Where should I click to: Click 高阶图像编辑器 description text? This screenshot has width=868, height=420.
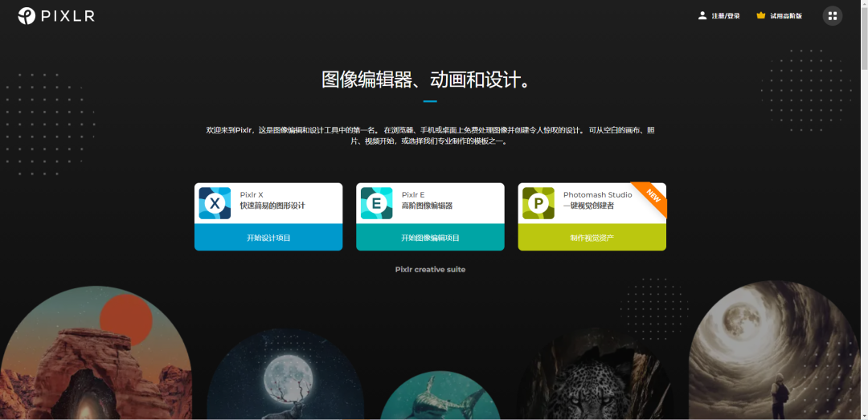[427, 206]
